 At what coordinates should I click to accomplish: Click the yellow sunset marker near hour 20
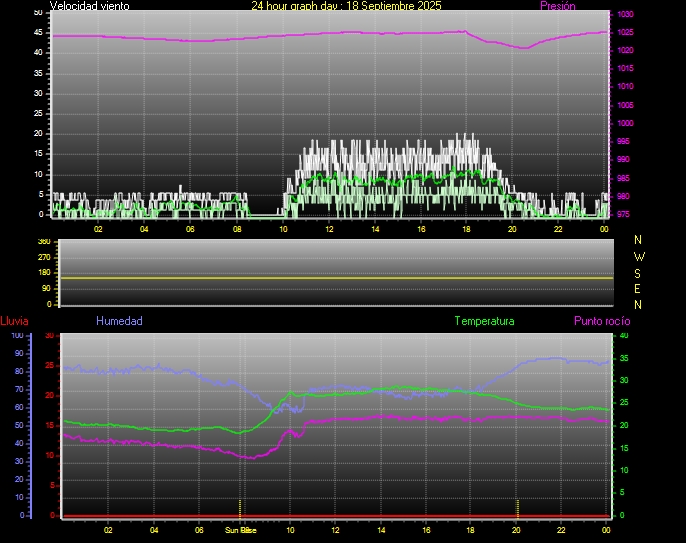[x=517, y=505]
